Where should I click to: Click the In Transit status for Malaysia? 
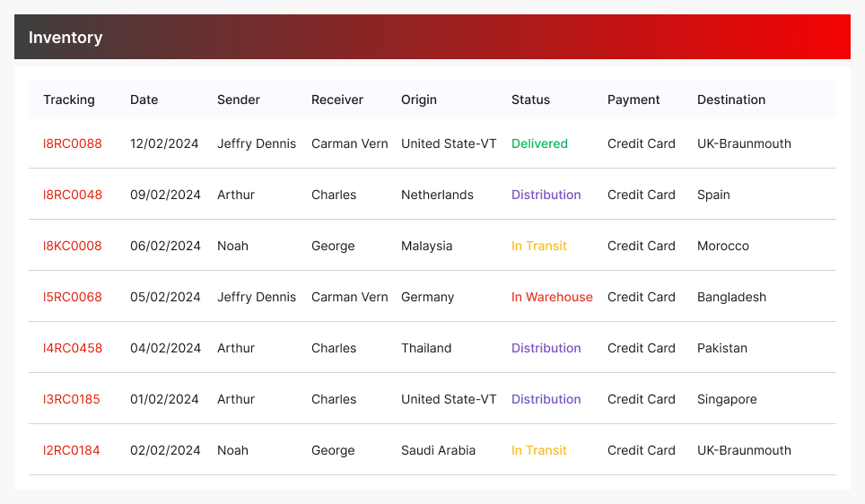point(539,246)
